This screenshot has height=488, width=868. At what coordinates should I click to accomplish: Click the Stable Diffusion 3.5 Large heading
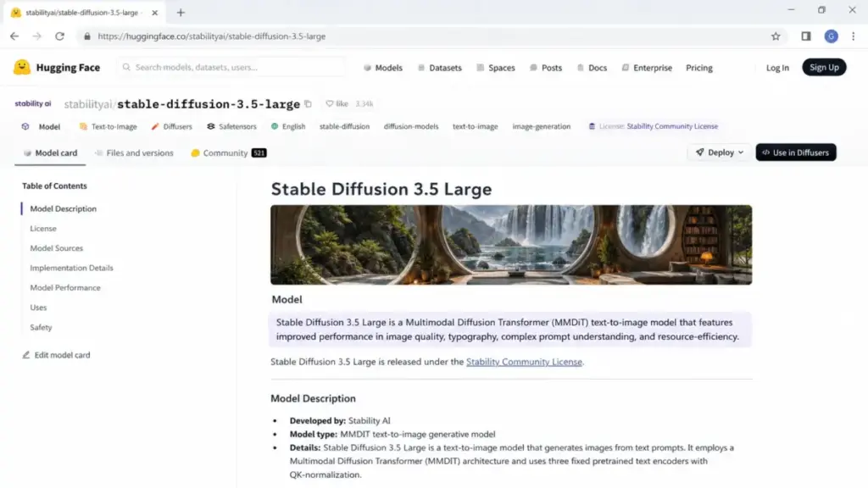point(381,189)
